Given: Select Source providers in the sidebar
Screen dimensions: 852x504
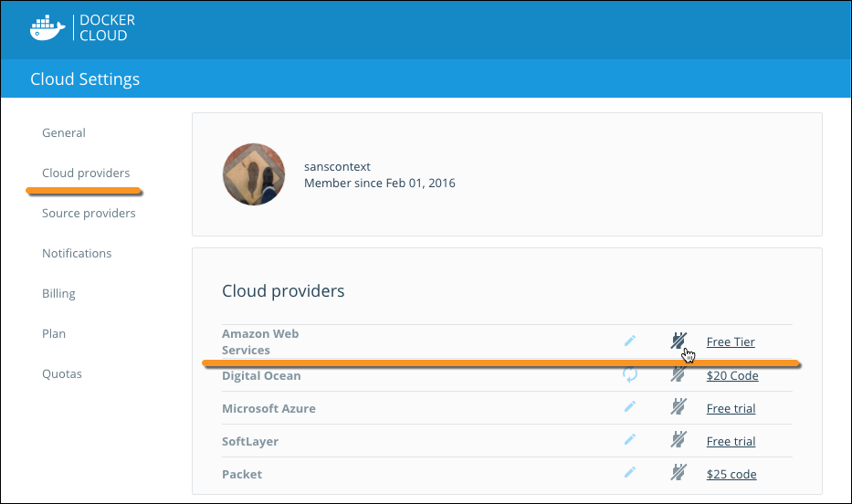Looking at the screenshot, I should (89, 214).
